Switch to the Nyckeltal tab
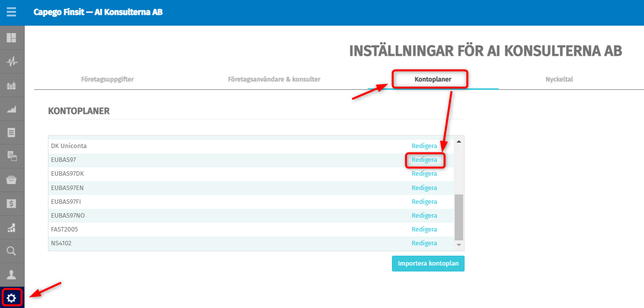644x308 pixels. tap(559, 79)
